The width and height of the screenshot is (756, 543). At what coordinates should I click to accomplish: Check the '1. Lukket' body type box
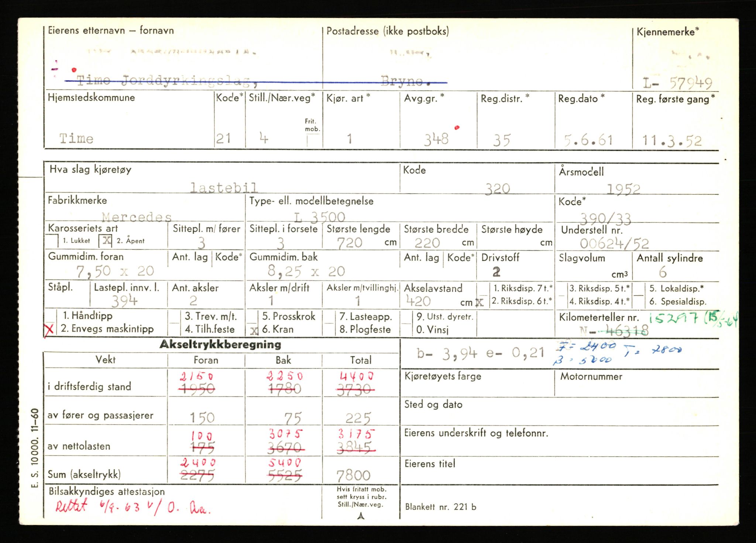[52, 241]
